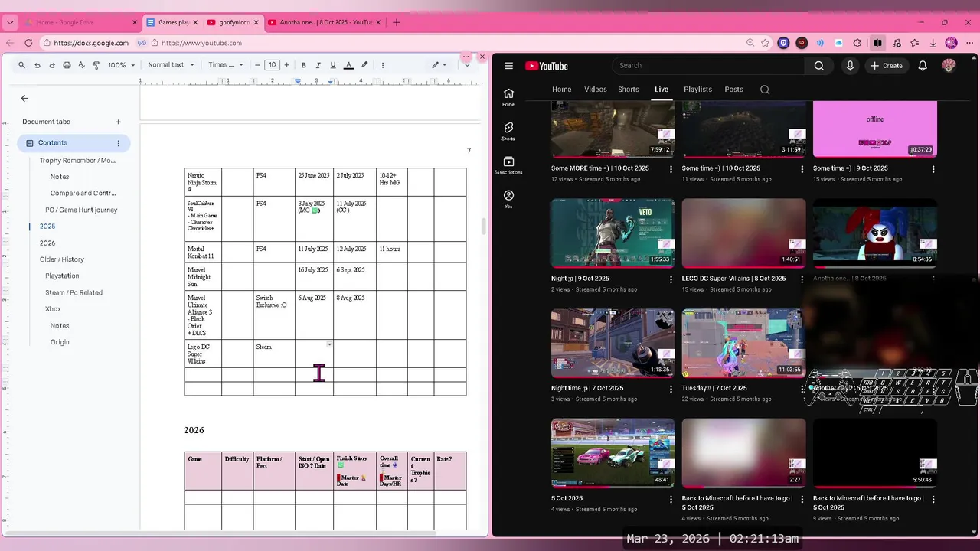Image resolution: width=980 pixels, height=551 pixels.
Task: Click the browser split screen icon
Action: click(877, 43)
